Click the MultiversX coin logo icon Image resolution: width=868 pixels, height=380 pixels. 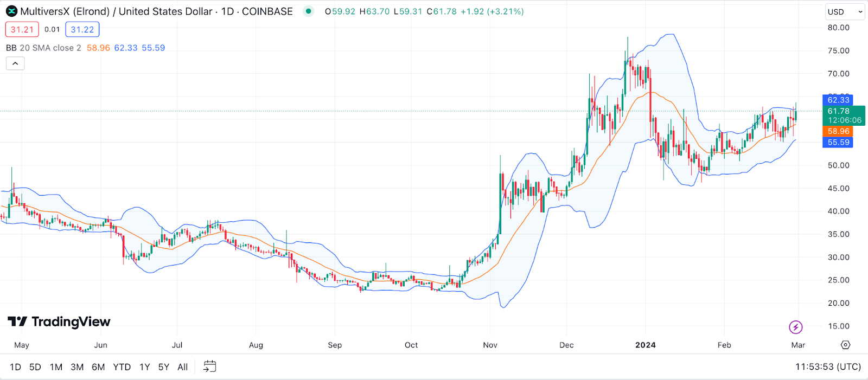tap(11, 11)
